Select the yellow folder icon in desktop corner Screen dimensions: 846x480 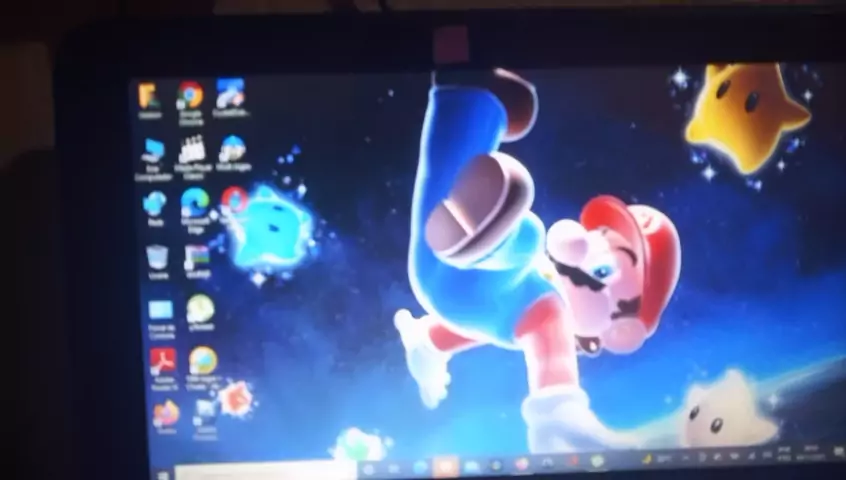150,96
